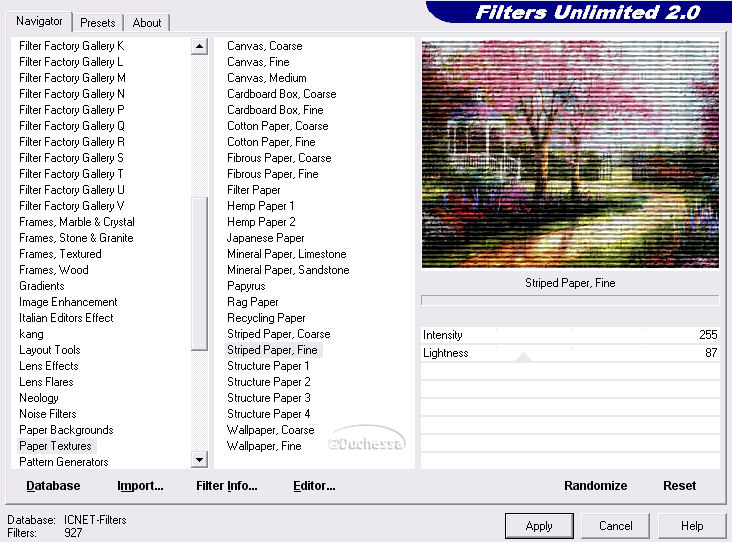The image size is (732, 542).
Task: Select Paper Backgrounds category
Action: click(66, 429)
